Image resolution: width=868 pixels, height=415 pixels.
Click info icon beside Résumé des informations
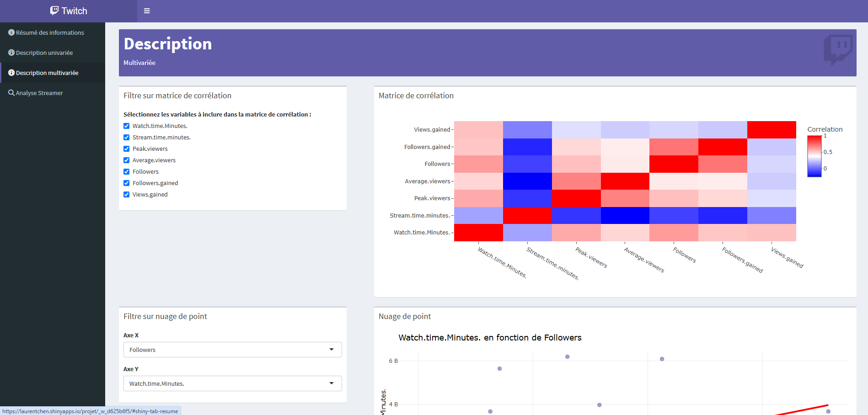pos(11,32)
